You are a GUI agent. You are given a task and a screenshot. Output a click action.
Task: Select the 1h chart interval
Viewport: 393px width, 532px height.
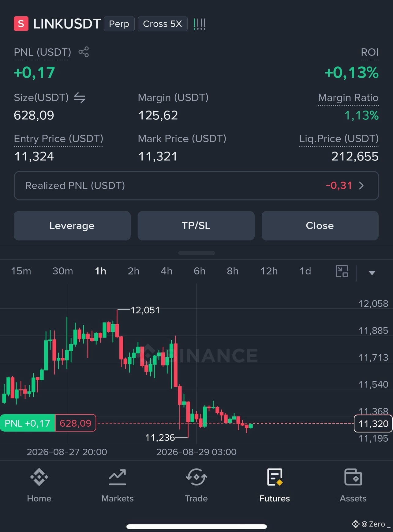pos(100,271)
